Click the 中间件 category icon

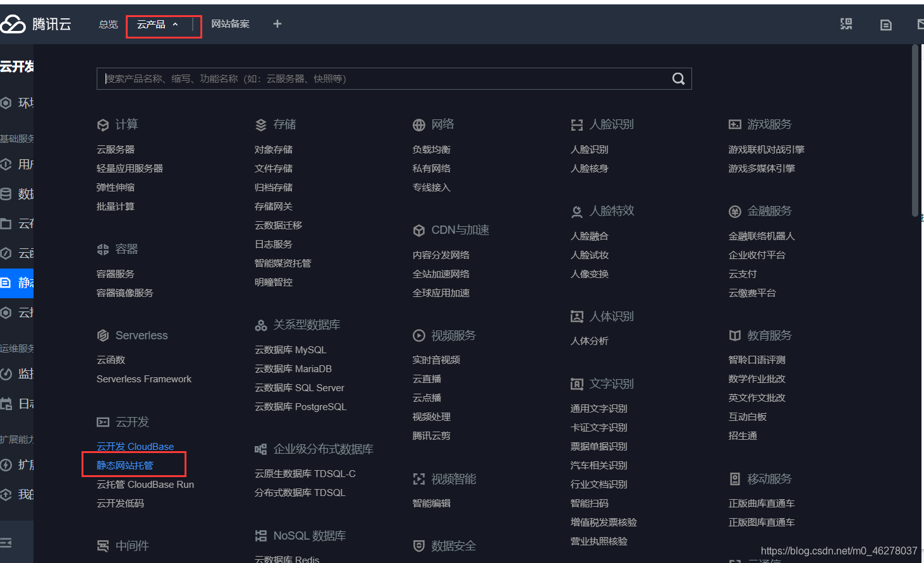103,547
